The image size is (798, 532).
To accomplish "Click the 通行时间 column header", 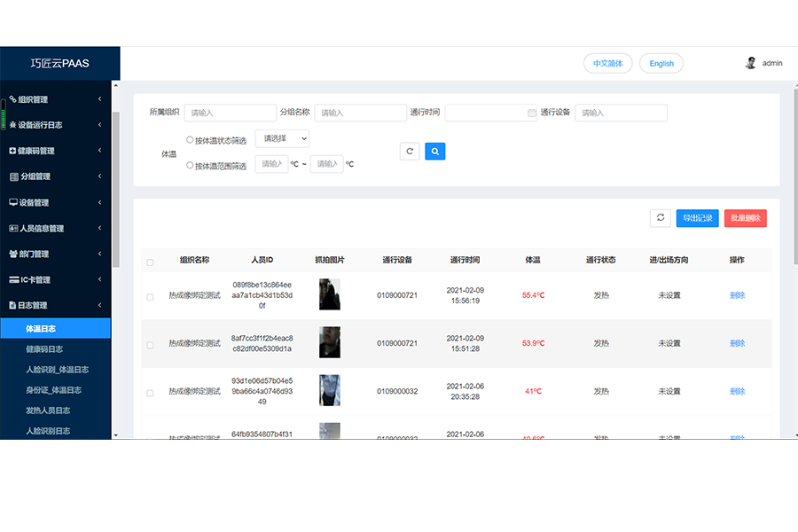I will pos(465,260).
